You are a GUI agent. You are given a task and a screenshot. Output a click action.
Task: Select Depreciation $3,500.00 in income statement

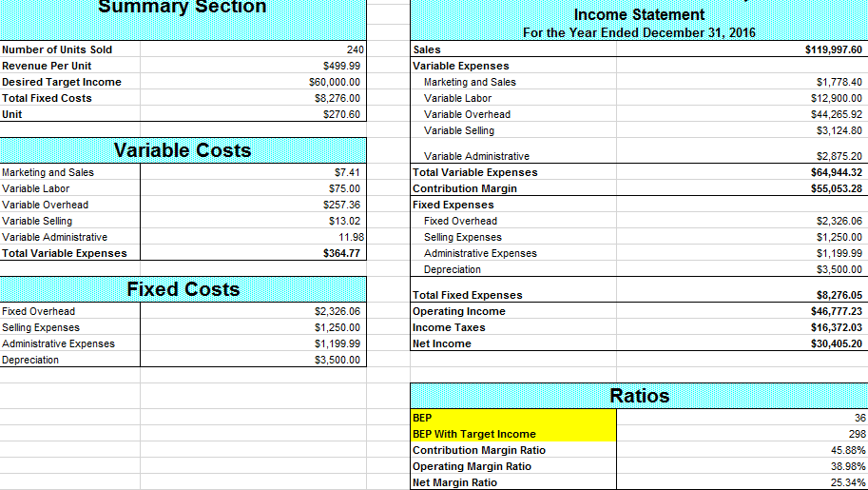pos(839,269)
